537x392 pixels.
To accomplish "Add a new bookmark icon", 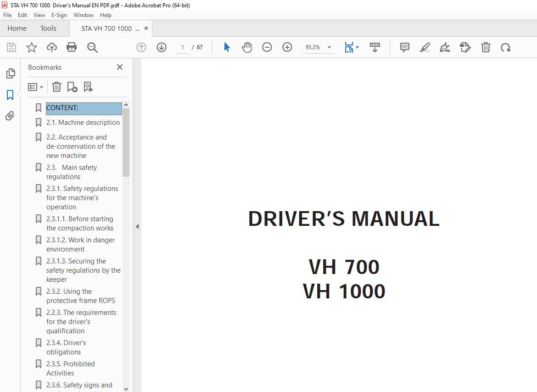I will [x=72, y=87].
